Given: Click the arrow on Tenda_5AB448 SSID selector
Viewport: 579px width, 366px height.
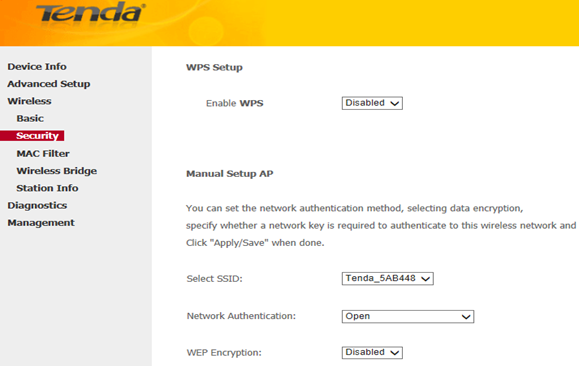Looking at the screenshot, I should coord(426,279).
